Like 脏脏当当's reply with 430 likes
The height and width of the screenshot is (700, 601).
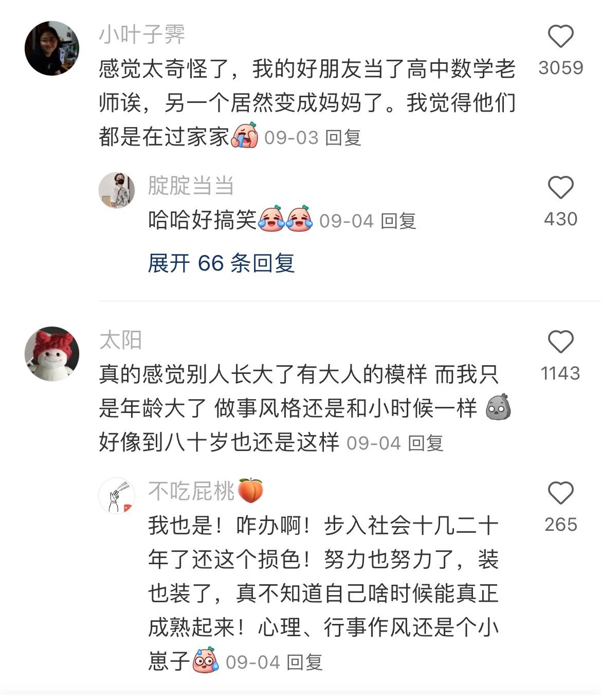click(x=560, y=187)
